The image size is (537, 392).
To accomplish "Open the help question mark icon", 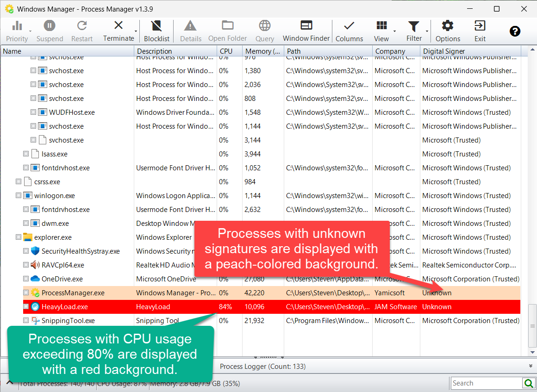I will (x=515, y=31).
